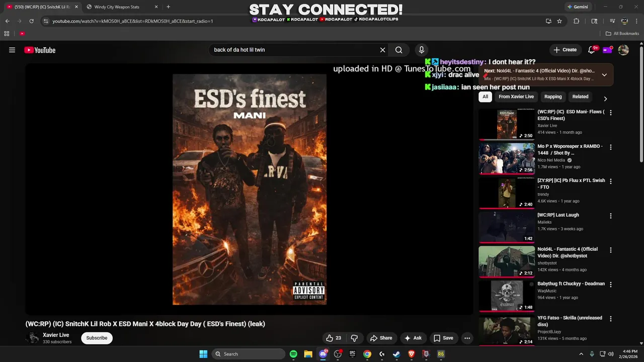The width and height of the screenshot is (644, 362).
Task: Click the browser address bar URL
Action: tap(133, 21)
